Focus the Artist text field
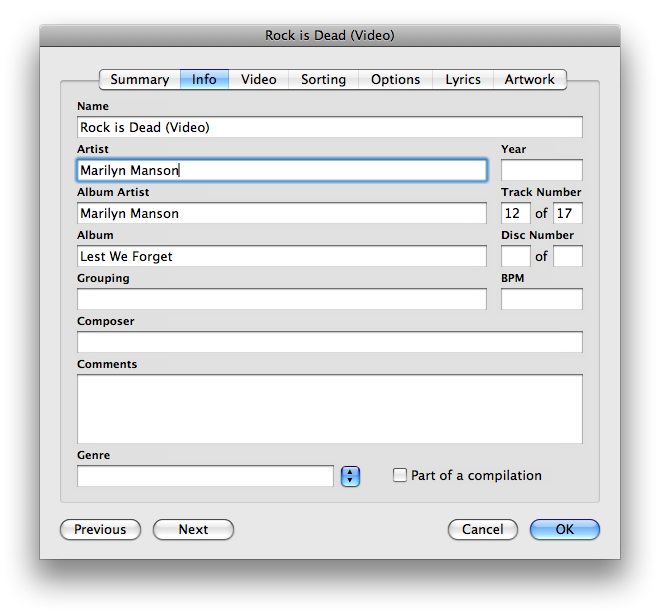Viewport: 660px width, 614px height. 282,170
